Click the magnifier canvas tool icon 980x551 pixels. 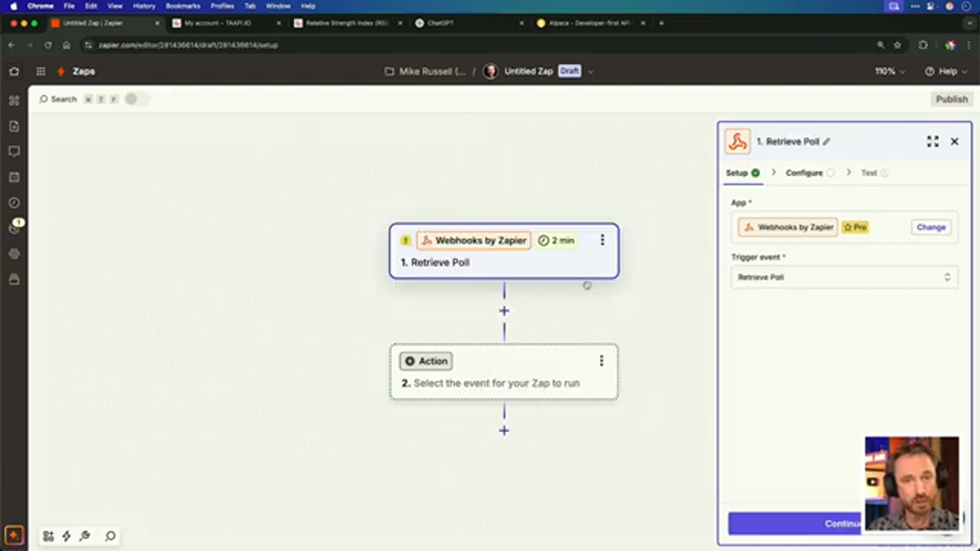(110, 536)
